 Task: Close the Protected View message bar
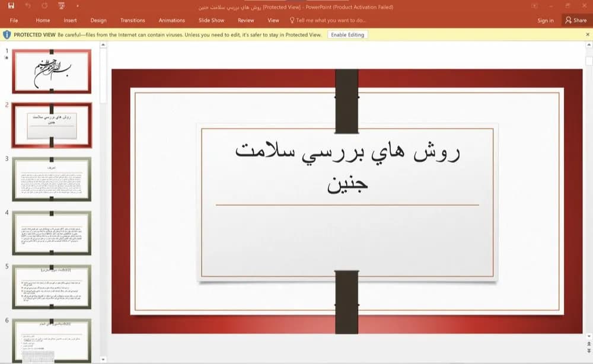point(587,34)
